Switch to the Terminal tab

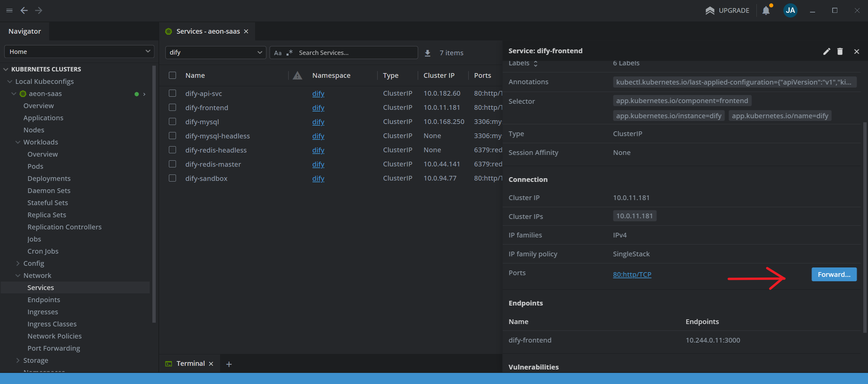tap(190, 363)
